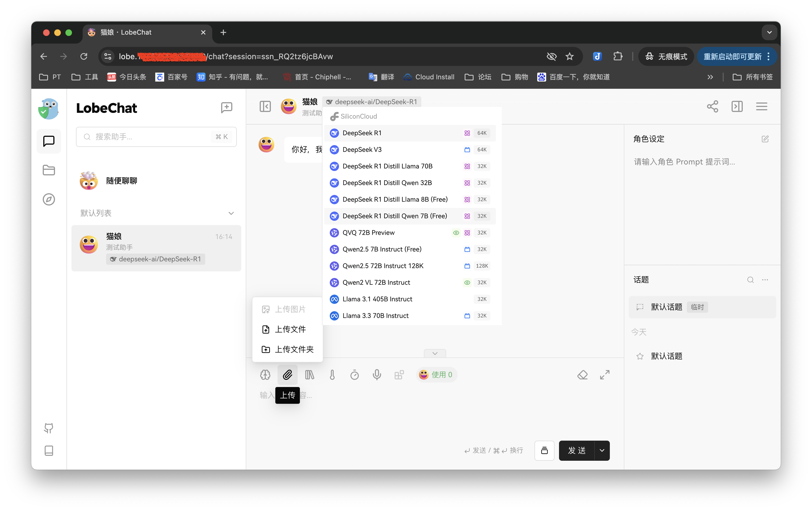Open browser extensions puzzle icon
812x511 pixels.
pyautogui.click(x=618, y=56)
